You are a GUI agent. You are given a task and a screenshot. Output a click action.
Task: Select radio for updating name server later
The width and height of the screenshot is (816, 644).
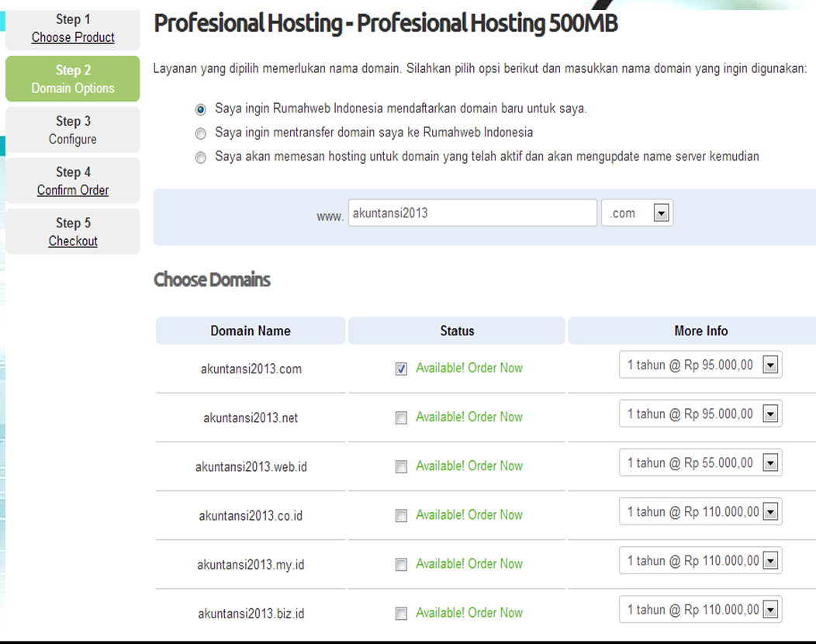click(200, 158)
